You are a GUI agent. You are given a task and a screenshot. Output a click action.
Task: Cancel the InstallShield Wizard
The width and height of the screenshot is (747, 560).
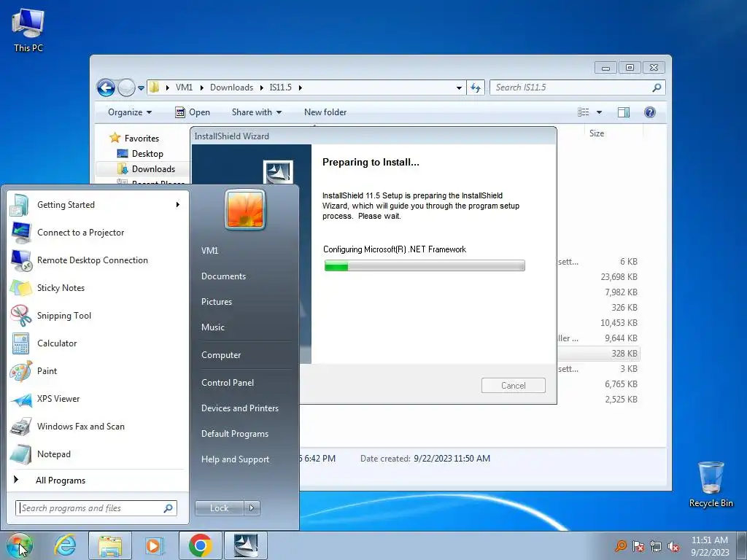(513, 386)
